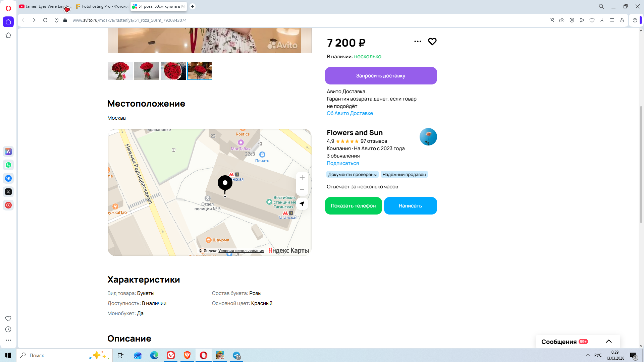Open Opera downloads toolbar icon
644x362 pixels.
tap(602, 20)
